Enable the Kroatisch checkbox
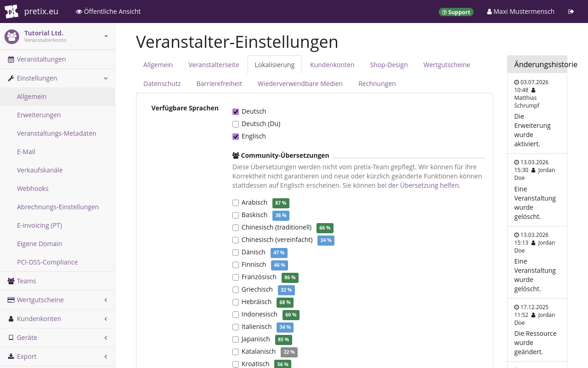 [x=236, y=364]
